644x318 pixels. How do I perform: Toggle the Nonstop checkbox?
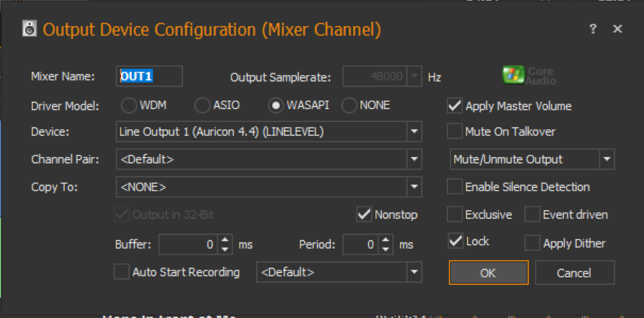[364, 214]
